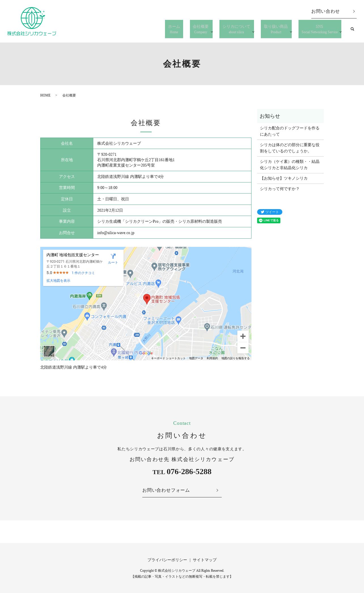This screenshot has height=593, width=364.
Task: Click the red map pin marker
Action: click(147, 299)
